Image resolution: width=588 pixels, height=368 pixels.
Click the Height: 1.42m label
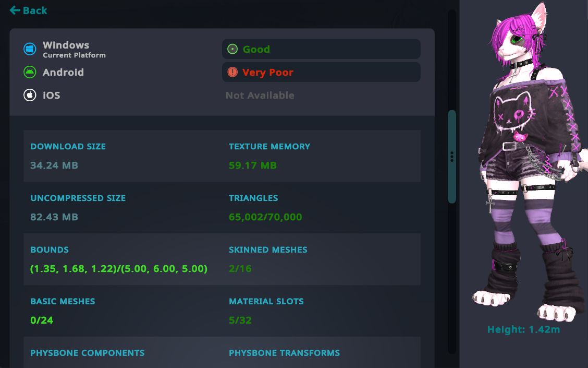coord(523,329)
